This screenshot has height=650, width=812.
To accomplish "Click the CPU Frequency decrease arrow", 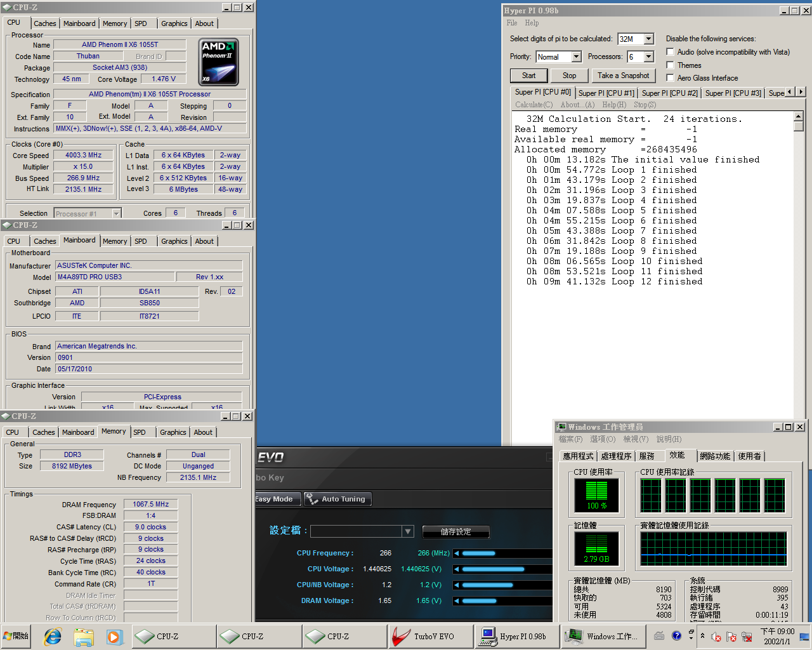I will (456, 553).
